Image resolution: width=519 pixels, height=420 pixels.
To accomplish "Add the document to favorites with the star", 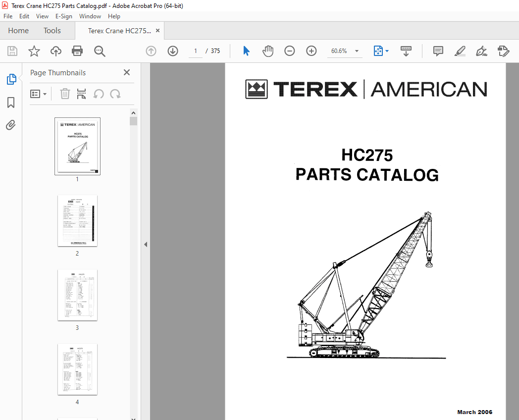I will (x=33, y=51).
